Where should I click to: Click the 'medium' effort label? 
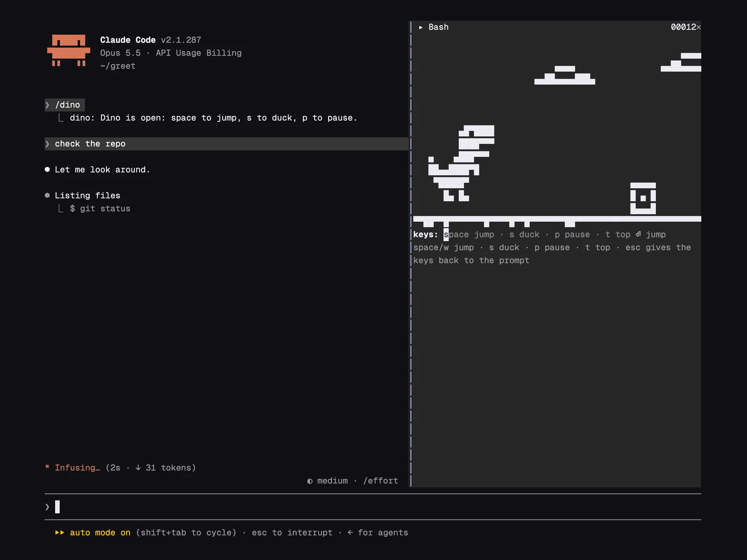(332, 481)
